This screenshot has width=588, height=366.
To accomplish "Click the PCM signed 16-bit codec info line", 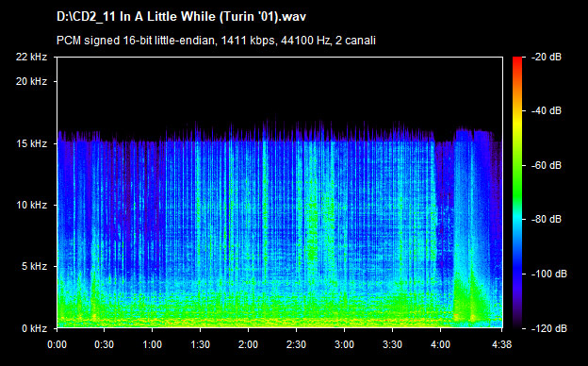I will coord(216,41).
